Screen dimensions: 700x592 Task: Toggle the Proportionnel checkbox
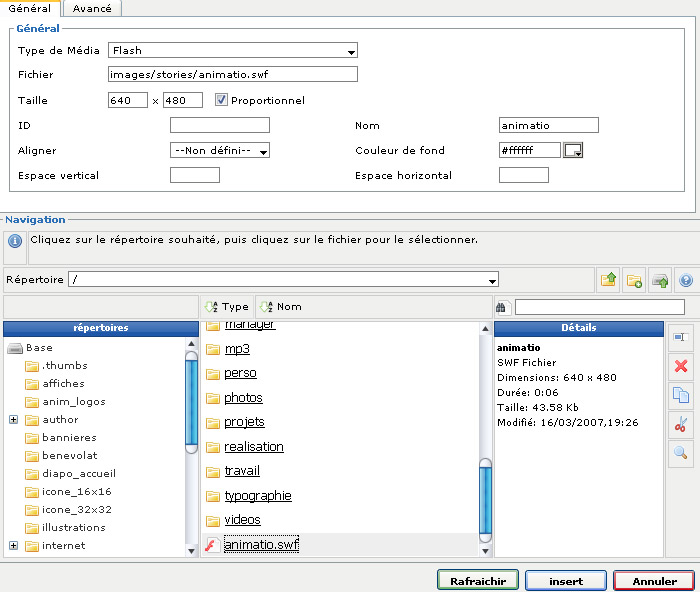click(222, 100)
